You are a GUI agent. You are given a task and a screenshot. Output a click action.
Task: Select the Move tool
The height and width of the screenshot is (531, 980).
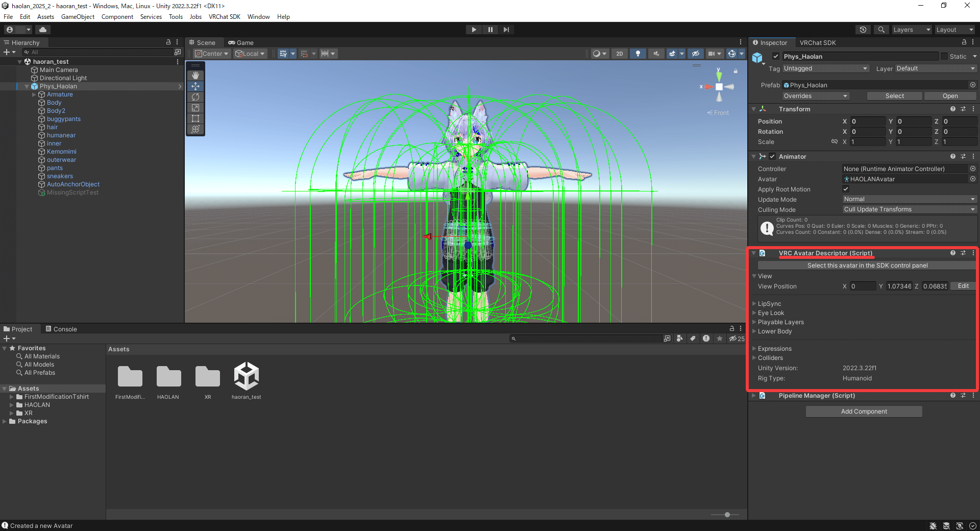pyautogui.click(x=195, y=86)
